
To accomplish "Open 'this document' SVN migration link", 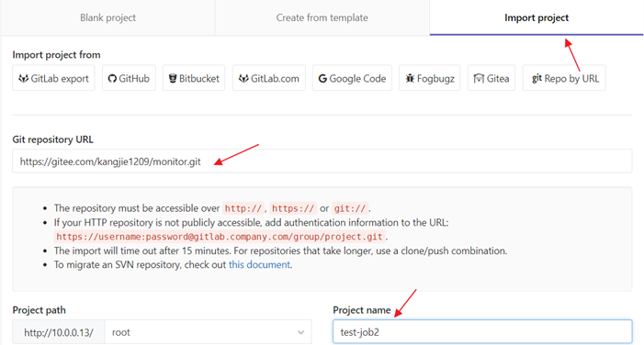I will pos(259,264).
